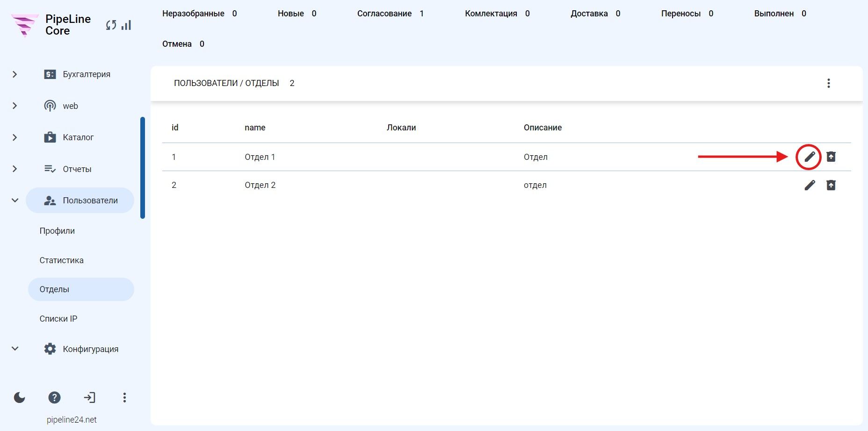Click the name column header
868x431 pixels.
255,128
